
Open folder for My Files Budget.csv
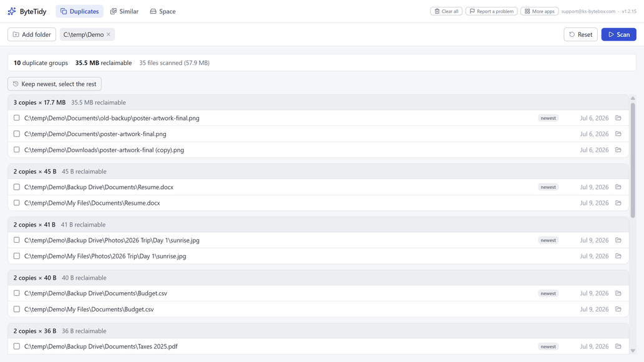(618, 310)
